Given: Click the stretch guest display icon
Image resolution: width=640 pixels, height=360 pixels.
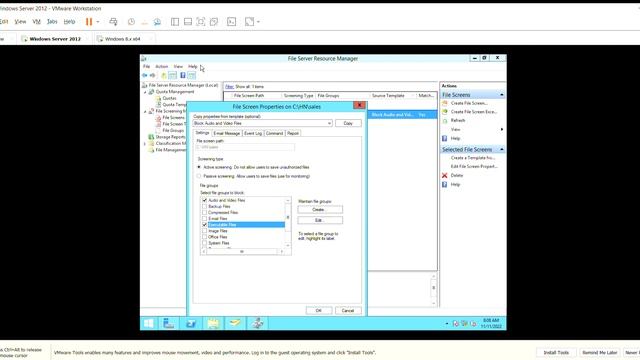Looking at the screenshot, I should [x=249, y=22].
